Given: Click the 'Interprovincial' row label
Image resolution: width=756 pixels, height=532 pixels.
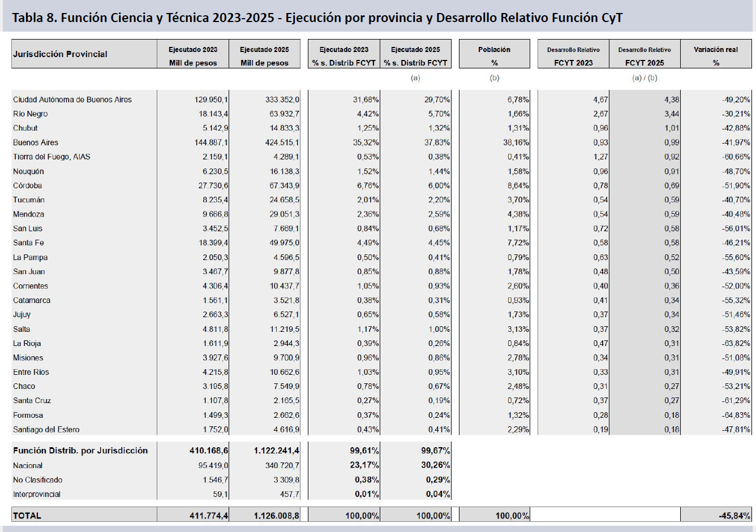Looking at the screenshot, I should pos(37,494).
